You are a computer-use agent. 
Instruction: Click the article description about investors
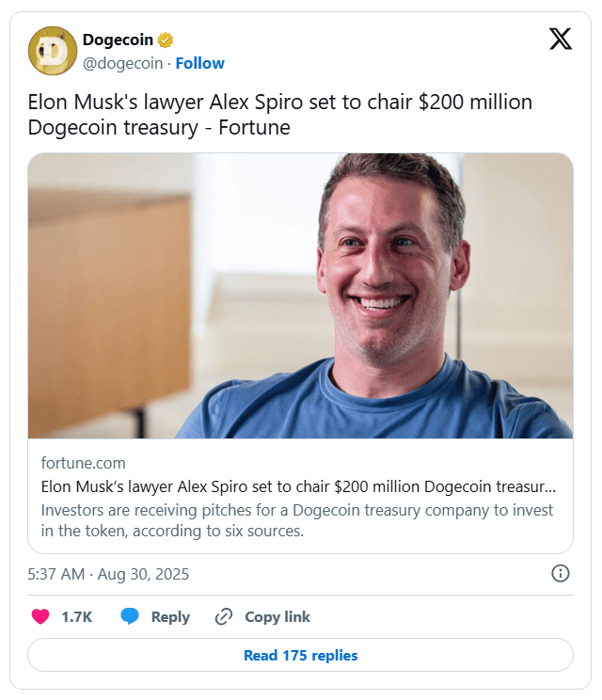(x=297, y=520)
